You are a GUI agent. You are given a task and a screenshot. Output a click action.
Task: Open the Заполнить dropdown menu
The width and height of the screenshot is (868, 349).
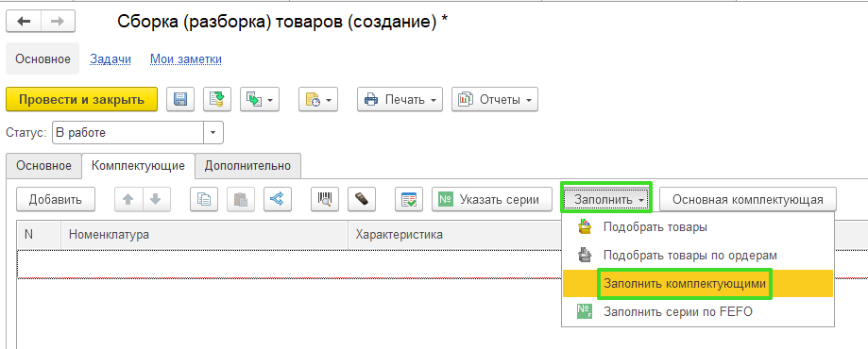[x=606, y=199]
